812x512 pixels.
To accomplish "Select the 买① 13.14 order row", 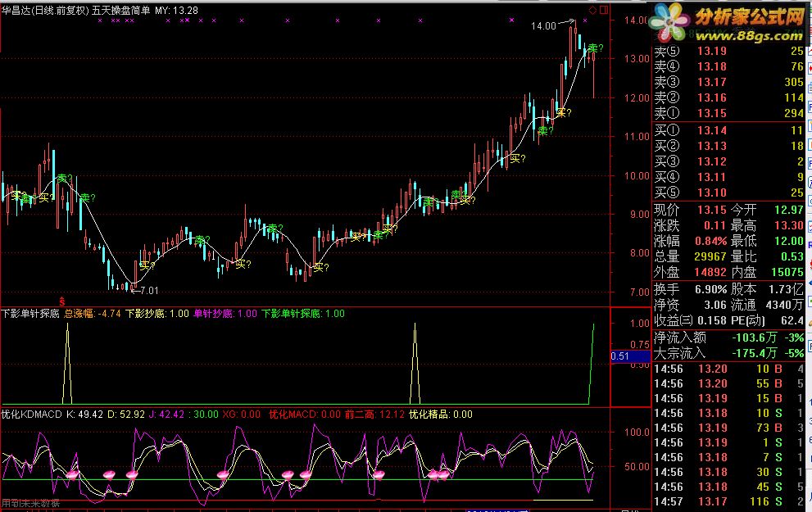I will (728, 130).
